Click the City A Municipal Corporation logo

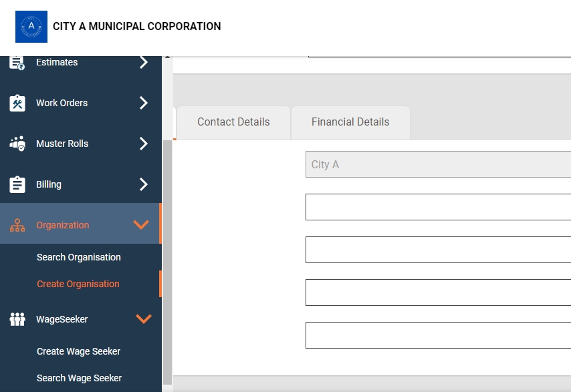point(31,27)
